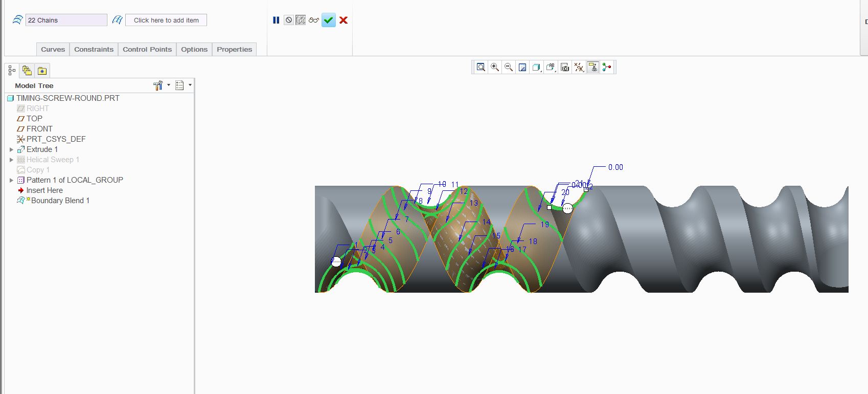Click the chain 14 label on model
This screenshot has width=868, height=394.
(486, 222)
